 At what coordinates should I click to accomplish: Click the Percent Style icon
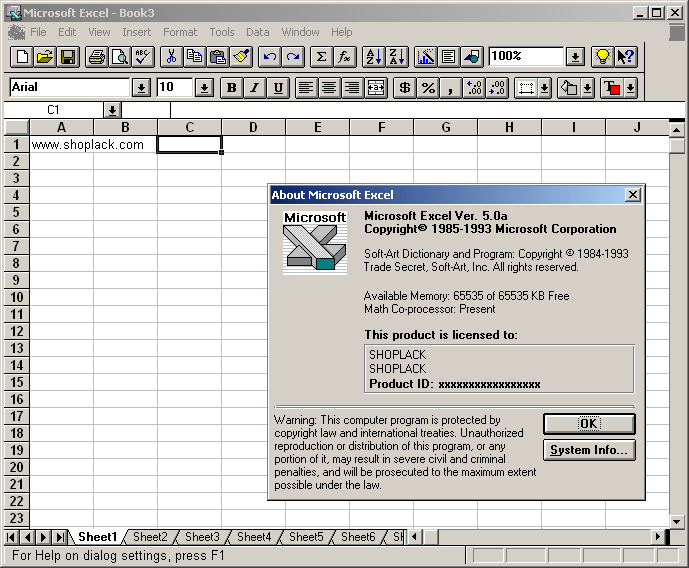click(428, 88)
